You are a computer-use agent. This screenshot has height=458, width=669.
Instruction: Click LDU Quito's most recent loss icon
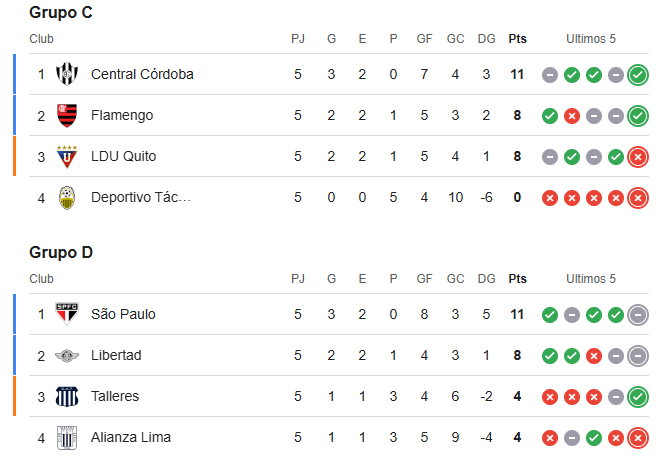638,157
